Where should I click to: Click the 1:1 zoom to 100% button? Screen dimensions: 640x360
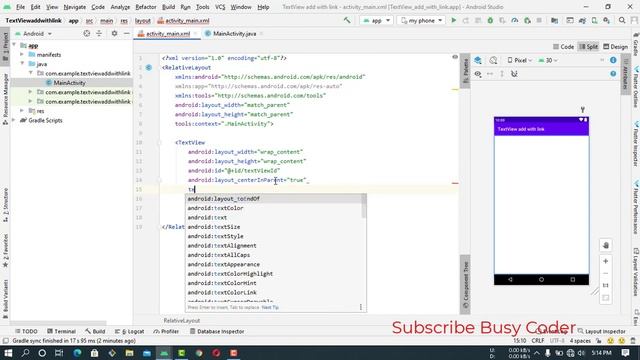point(606,285)
